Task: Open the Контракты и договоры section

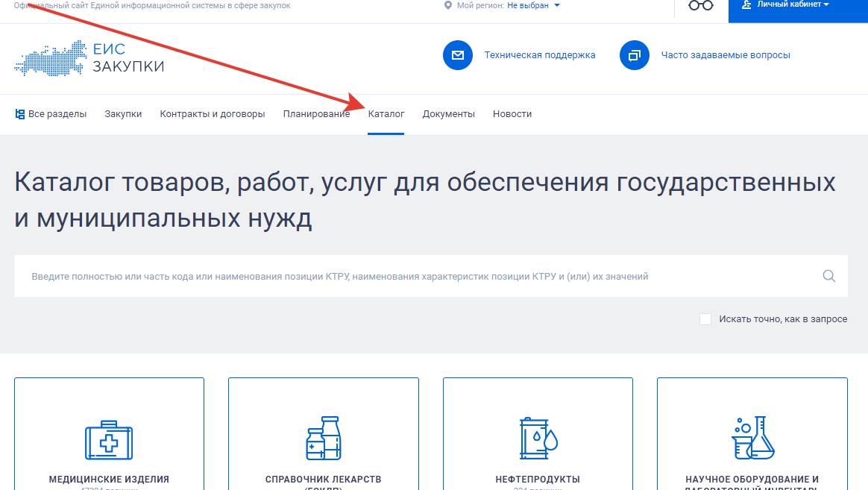Action: [212, 113]
